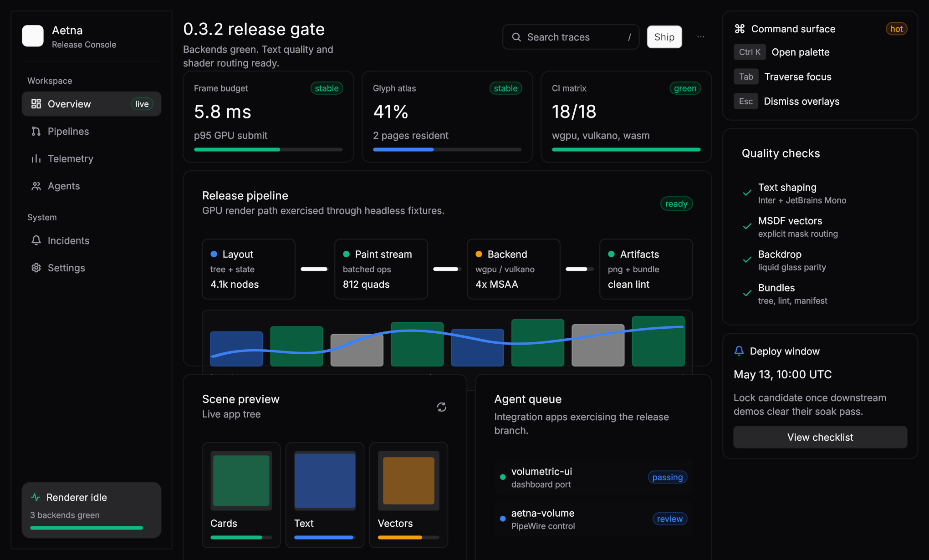Select Agents in the sidebar
929x560 pixels.
click(92, 186)
